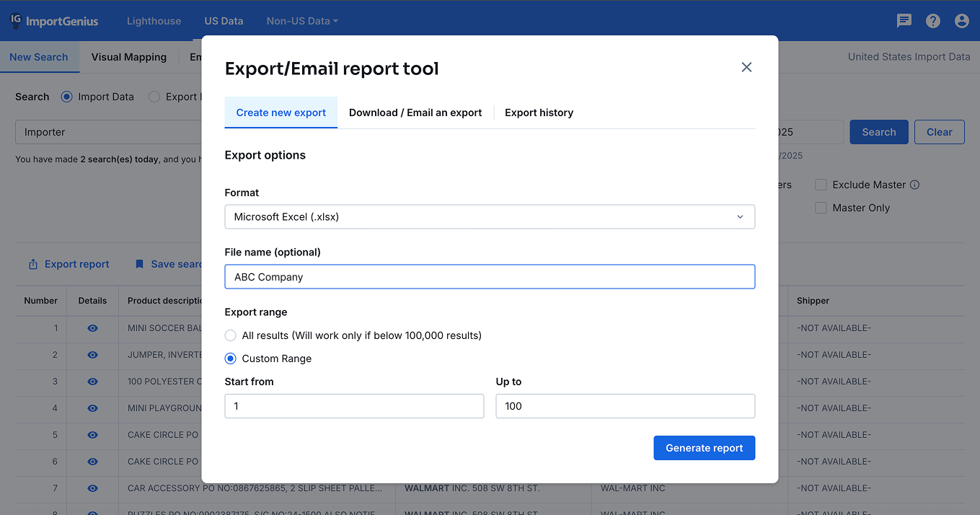The width and height of the screenshot is (980, 515).
Task: Click the Exclude Master info tooltip icon
Action: [x=914, y=185]
